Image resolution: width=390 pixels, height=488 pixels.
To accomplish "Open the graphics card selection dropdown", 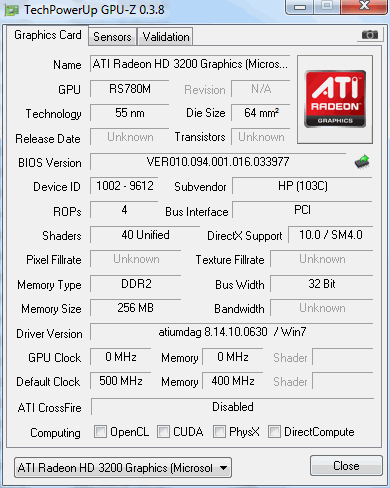I will [x=123, y=468].
